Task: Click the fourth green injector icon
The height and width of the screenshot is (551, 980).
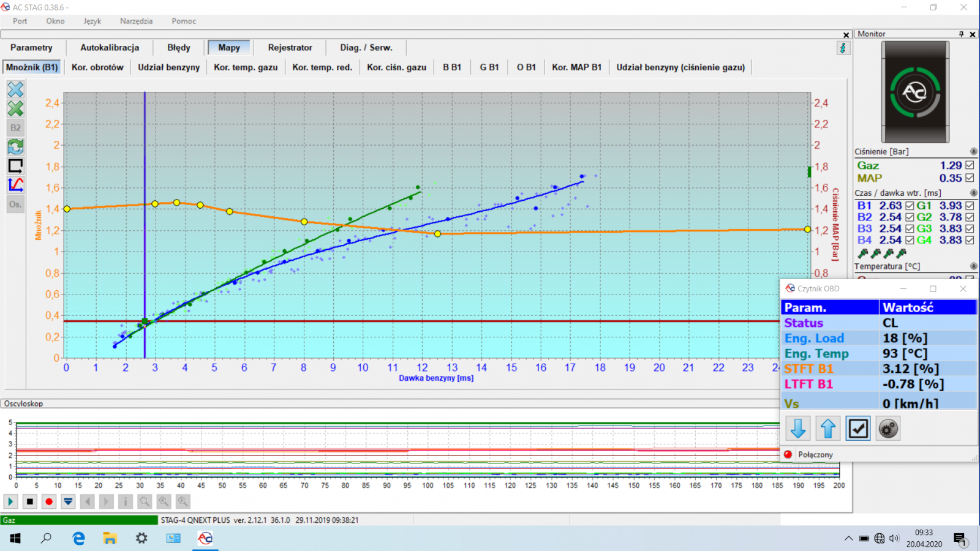Action: point(902,253)
